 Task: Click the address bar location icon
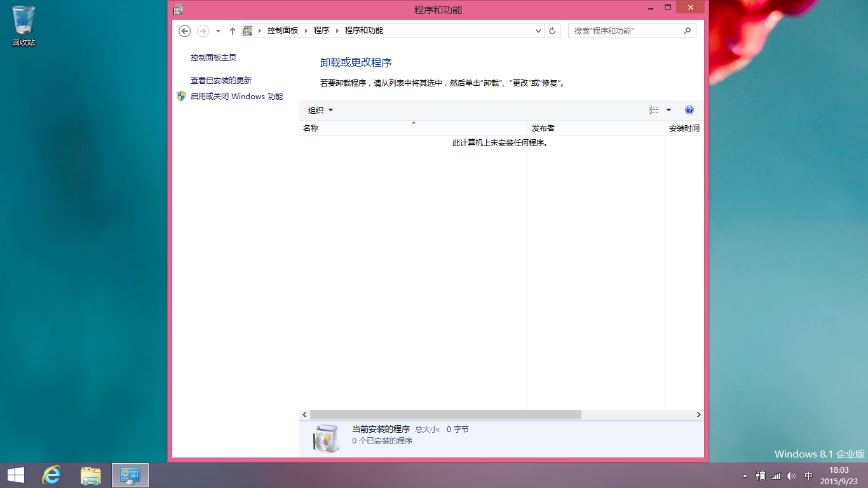pyautogui.click(x=248, y=30)
